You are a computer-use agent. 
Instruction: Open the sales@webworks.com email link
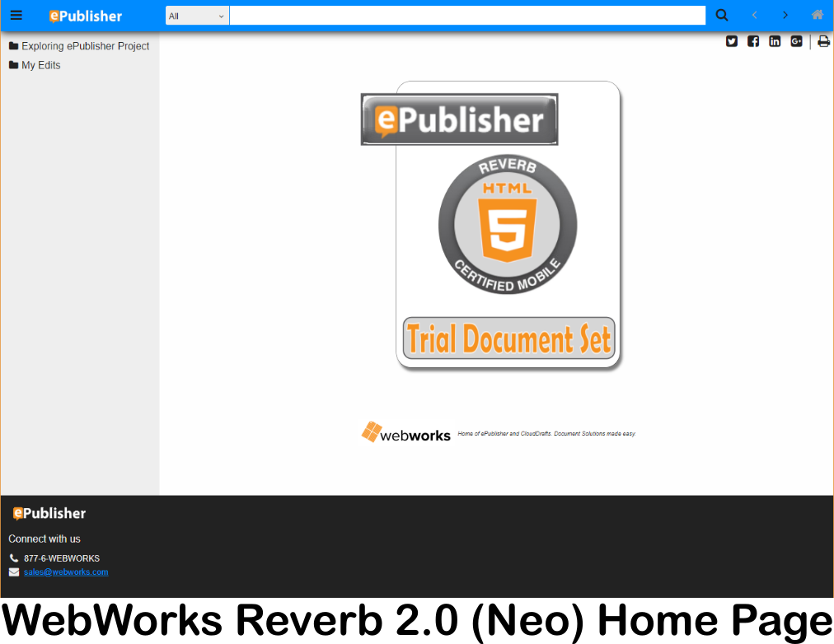(x=66, y=572)
